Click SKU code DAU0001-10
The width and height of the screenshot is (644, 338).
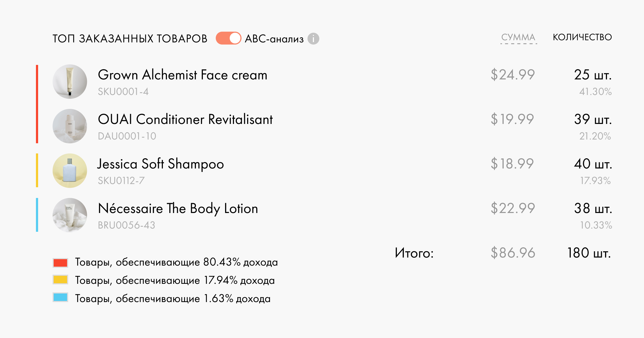(x=127, y=136)
